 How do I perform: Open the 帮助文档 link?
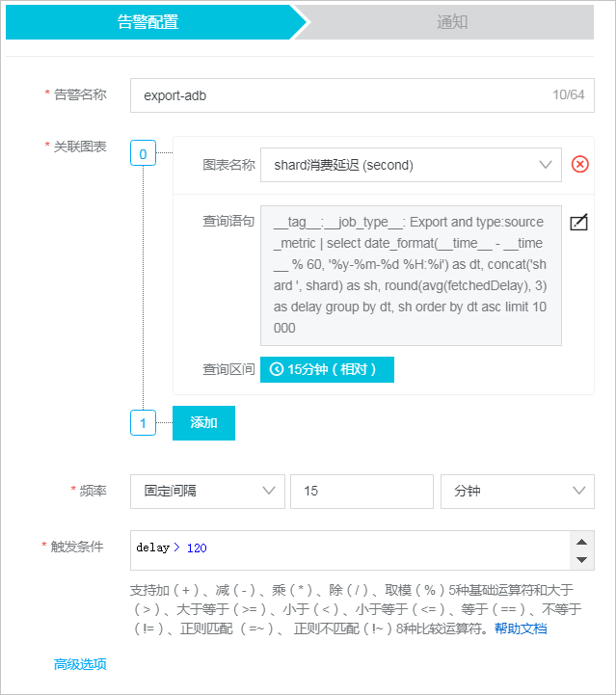pos(521,628)
